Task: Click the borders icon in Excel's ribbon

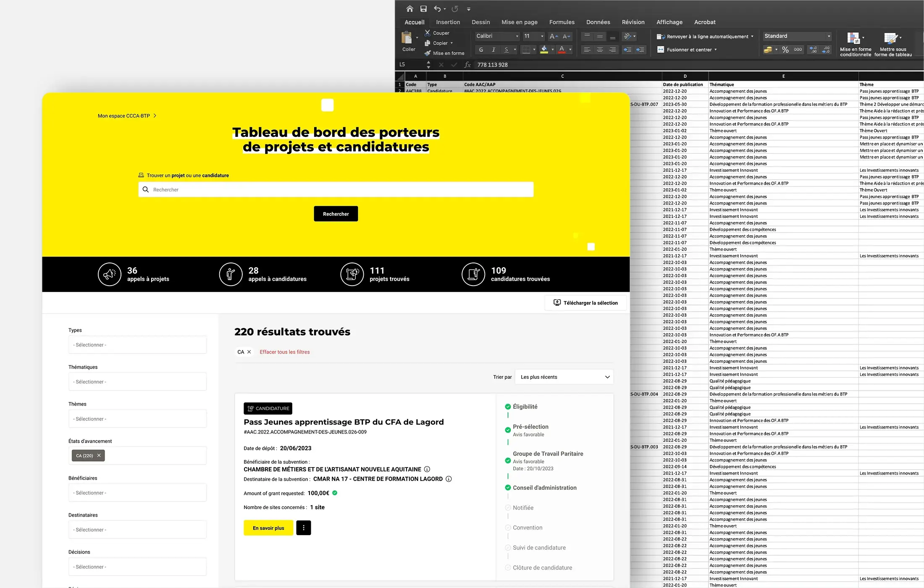Action: coord(526,50)
